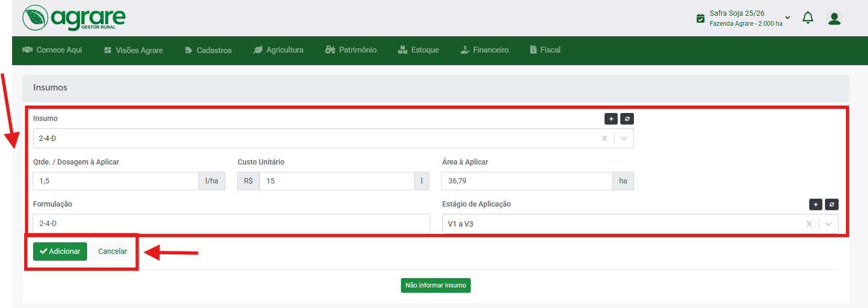The image size is (868, 308).
Task: Click the tags icon in Cadastros
Action: [188, 50]
